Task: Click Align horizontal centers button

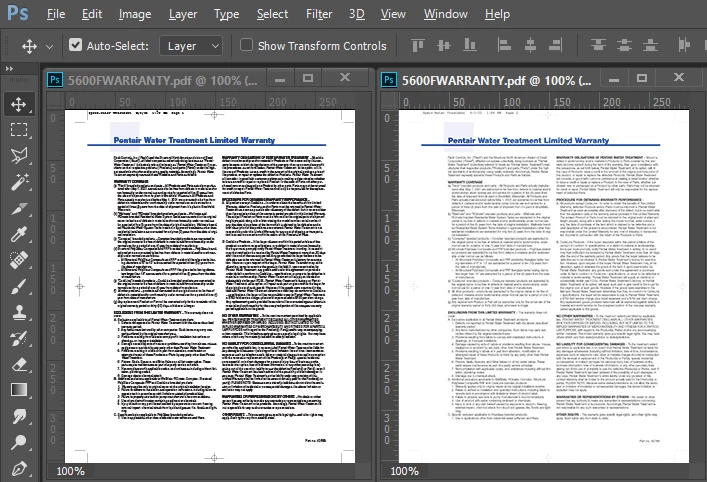Action: click(530, 45)
